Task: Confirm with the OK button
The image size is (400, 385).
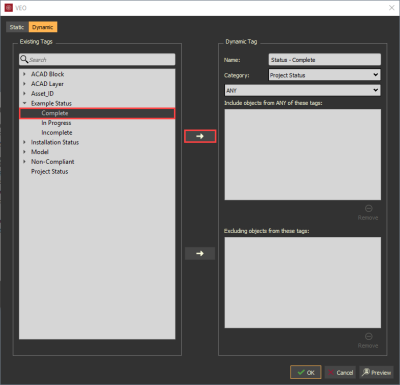Action: 306,372
